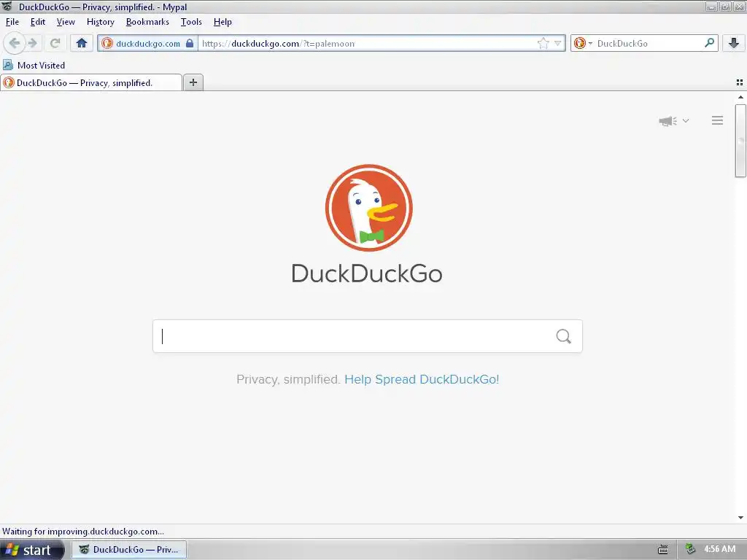Viewport: 747px width, 560px height.
Task: Click the Mypal raccoon title bar icon
Action: (x=7, y=7)
